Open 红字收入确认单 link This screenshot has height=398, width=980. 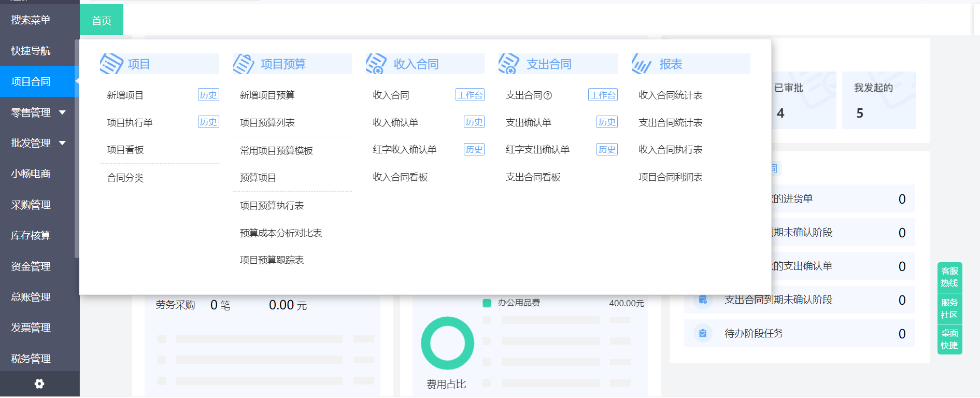pos(405,150)
